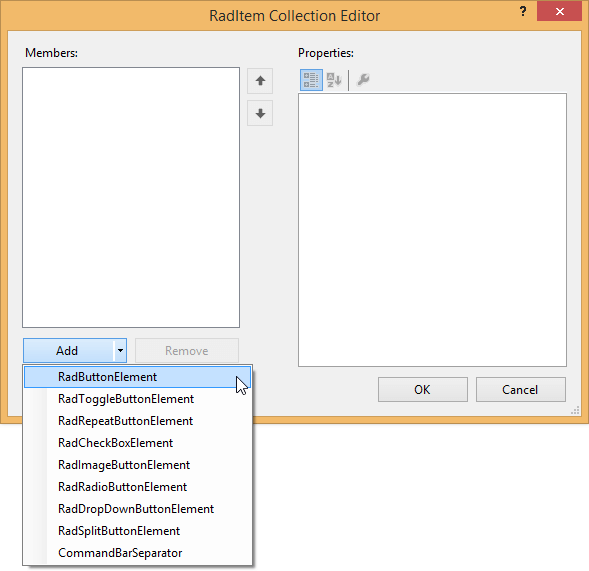The width and height of the screenshot is (589, 571).
Task: Choose RadSplitButtonElement from menu
Action: tap(137, 531)
